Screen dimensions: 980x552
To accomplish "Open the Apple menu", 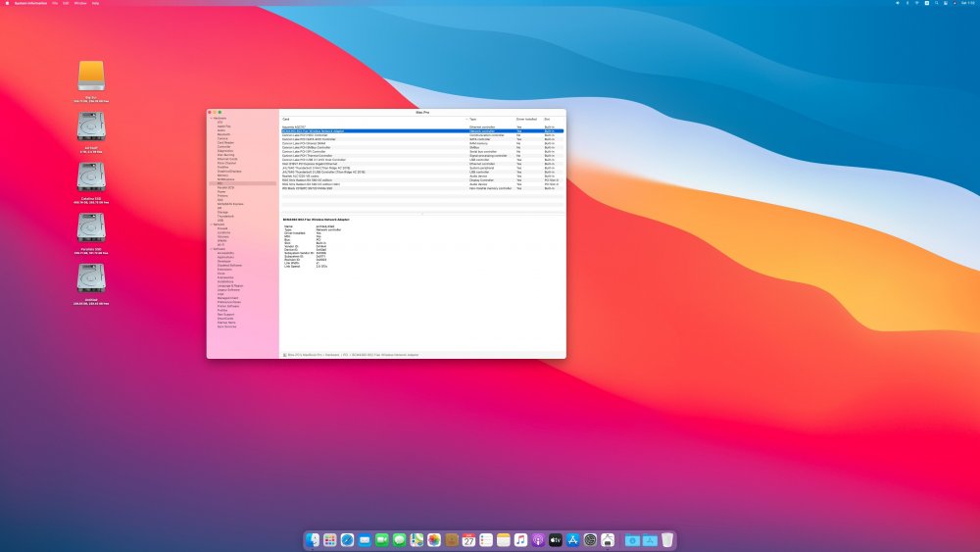I will 7,3.
